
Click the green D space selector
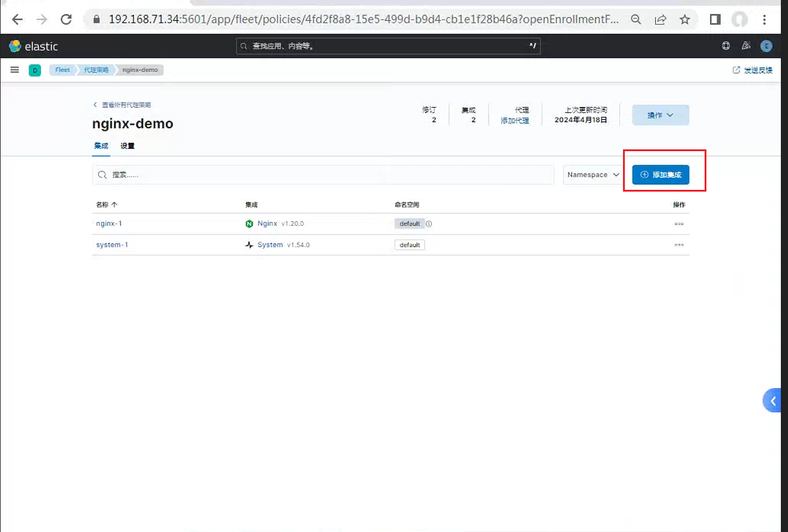click(35, 70)
